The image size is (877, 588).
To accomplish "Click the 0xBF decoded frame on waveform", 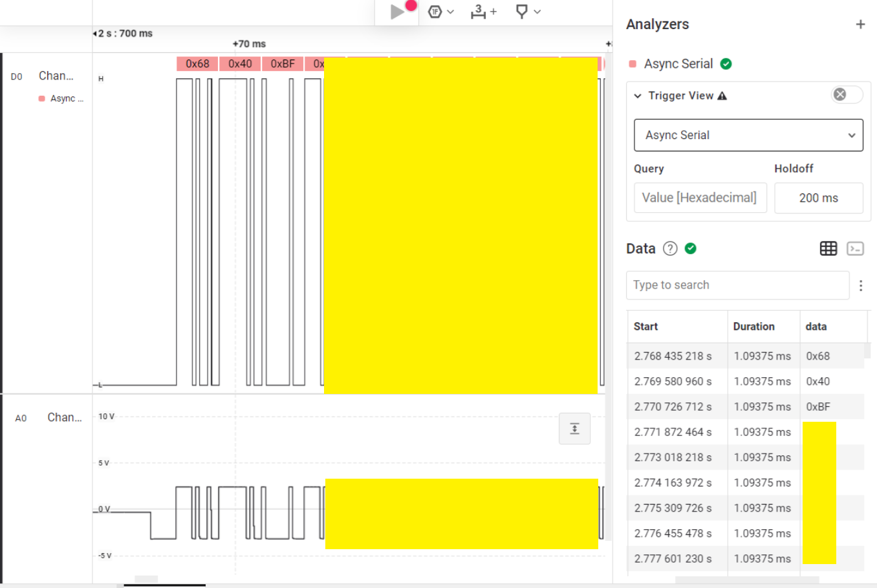I will tap(283, 63).
